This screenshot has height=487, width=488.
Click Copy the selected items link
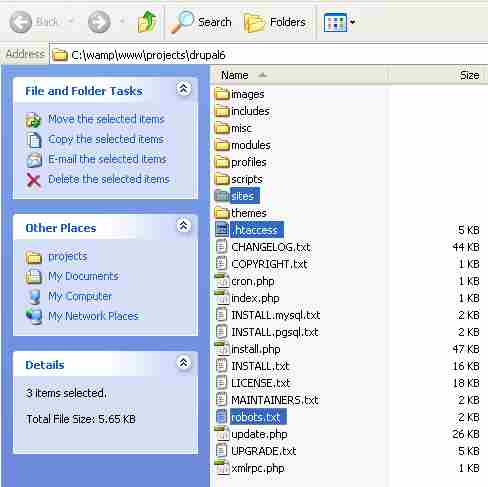(x=106, y=139)
